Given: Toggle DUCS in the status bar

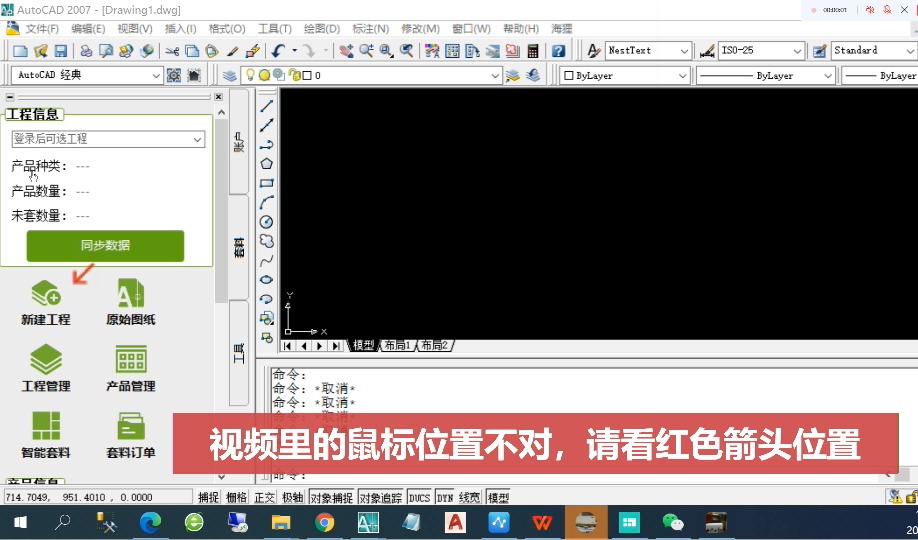Looking at the screenshot, I should [x=419, y=497].
